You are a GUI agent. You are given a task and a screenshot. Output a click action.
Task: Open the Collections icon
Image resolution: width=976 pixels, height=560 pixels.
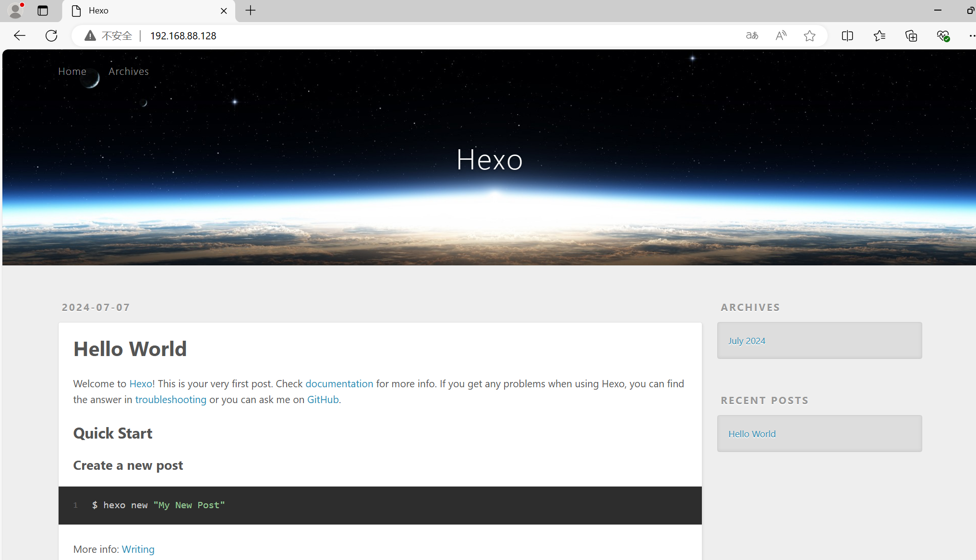(x=911, y=36)
